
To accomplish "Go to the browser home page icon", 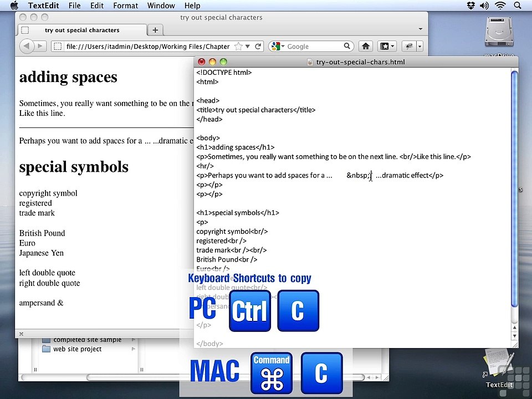I will pyautogui.click(x=365, y=46).
